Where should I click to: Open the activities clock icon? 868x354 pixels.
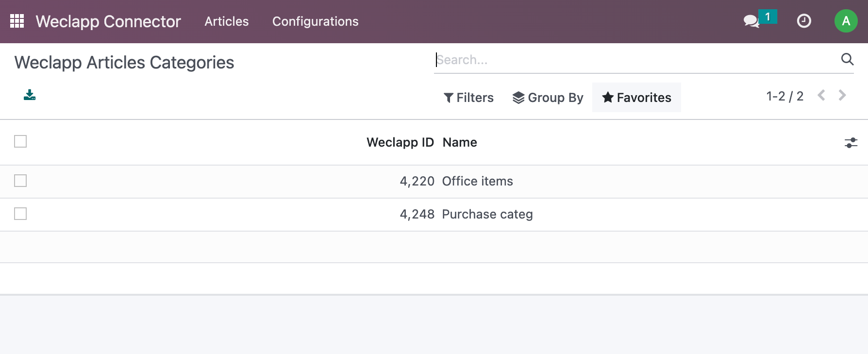(x=804, y=21)
